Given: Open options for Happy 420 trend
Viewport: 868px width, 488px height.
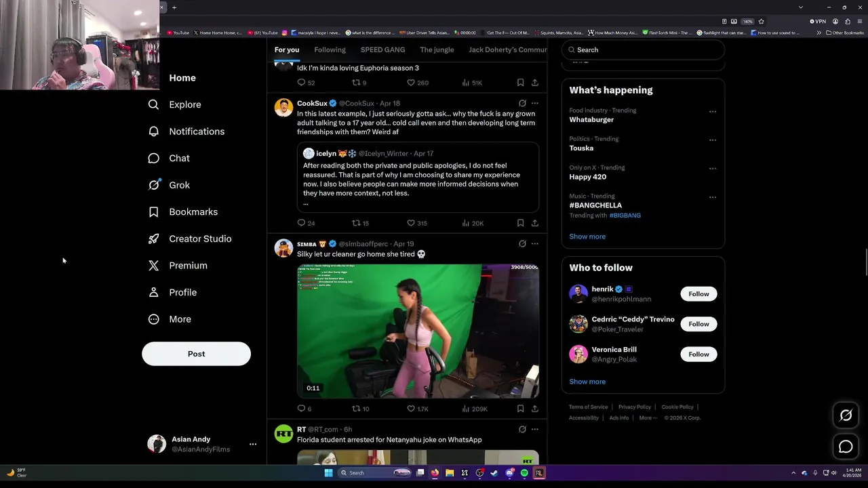Looking at the screenshot, I should click(713, 169).
